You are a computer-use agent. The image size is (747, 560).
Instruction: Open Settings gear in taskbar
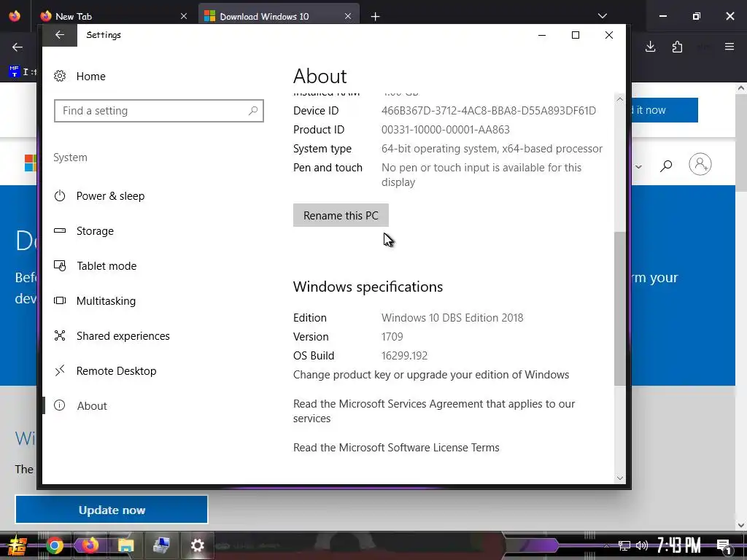pyautogui.click(x=197, y=545)
